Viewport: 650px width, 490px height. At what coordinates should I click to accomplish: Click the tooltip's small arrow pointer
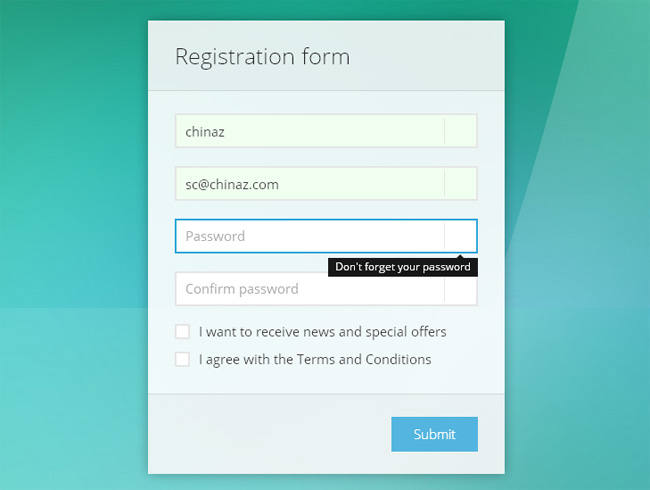pos(461,257)
